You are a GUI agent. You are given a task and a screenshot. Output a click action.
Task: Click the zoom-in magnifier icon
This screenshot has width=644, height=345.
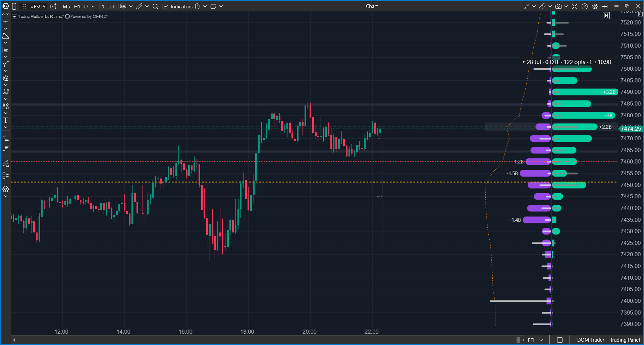155,6
